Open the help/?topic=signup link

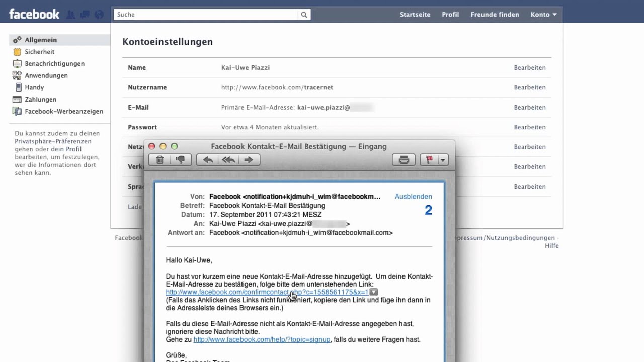(x=262, y=340)
